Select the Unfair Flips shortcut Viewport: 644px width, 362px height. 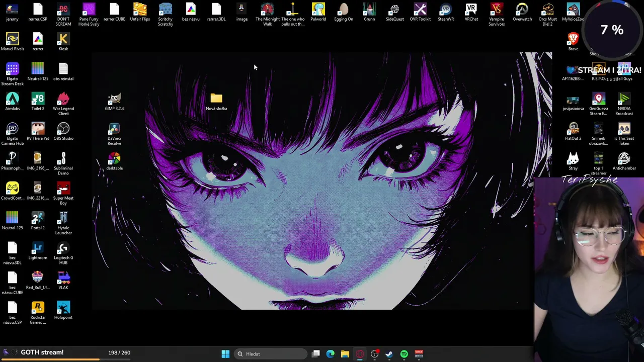[140, 13]
